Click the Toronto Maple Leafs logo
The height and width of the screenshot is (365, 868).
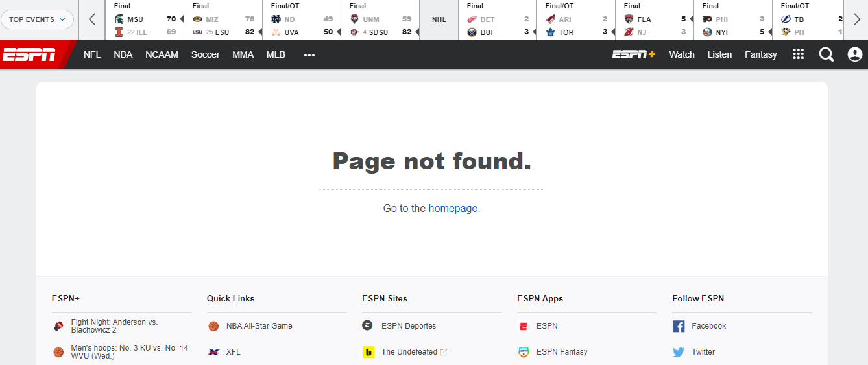click(x=551, y=32)
